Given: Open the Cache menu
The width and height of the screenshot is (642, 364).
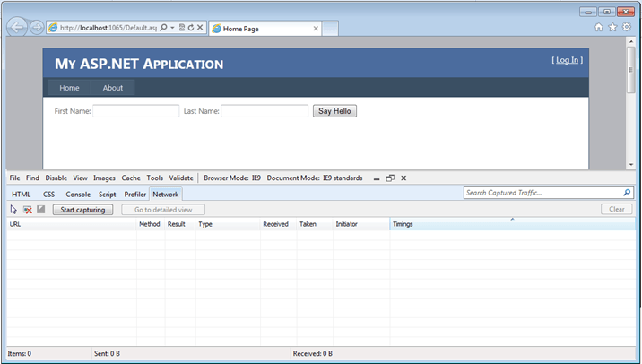Looking at the screenshot, I should pos(131,178).
